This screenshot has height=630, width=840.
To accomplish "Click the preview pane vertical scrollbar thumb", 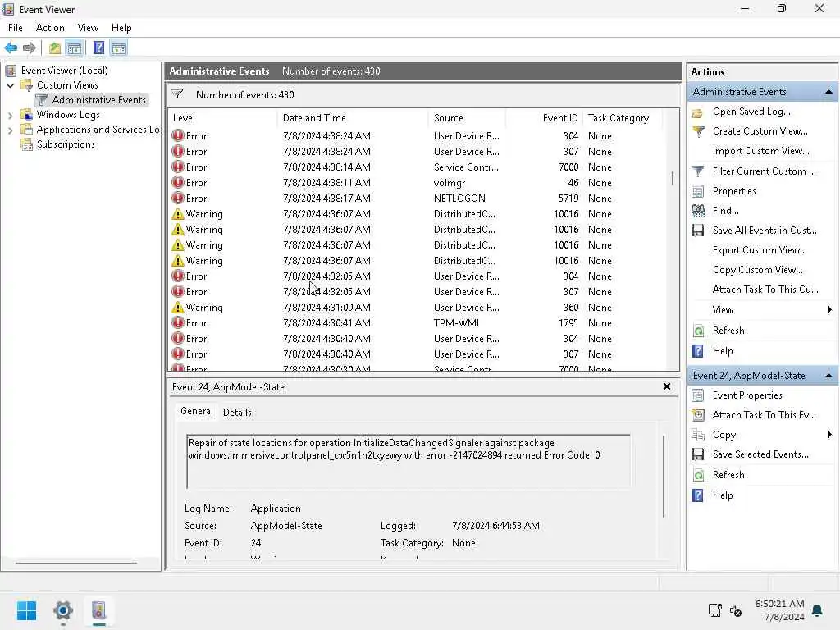I will point(663,477).
